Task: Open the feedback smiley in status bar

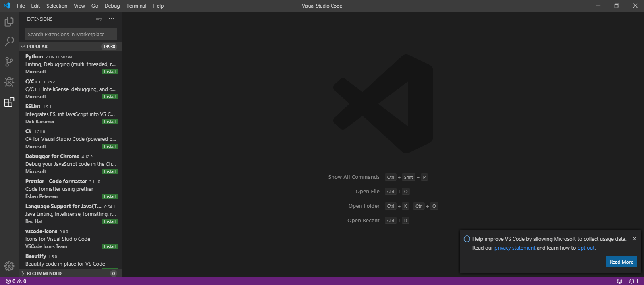Action: click(619, 281)
